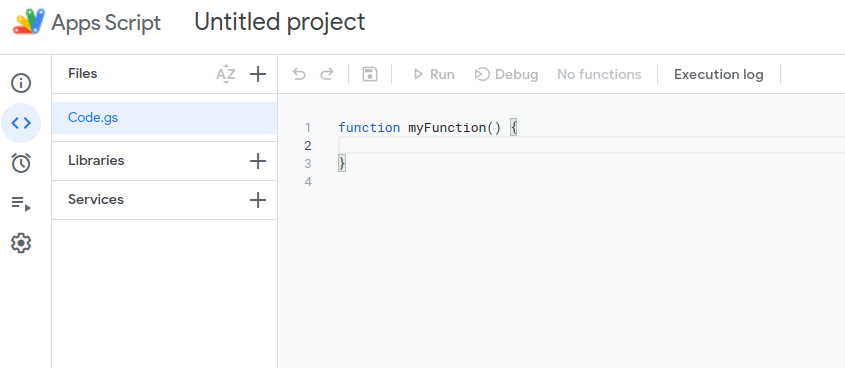Click the Run button

coord(434,74)
